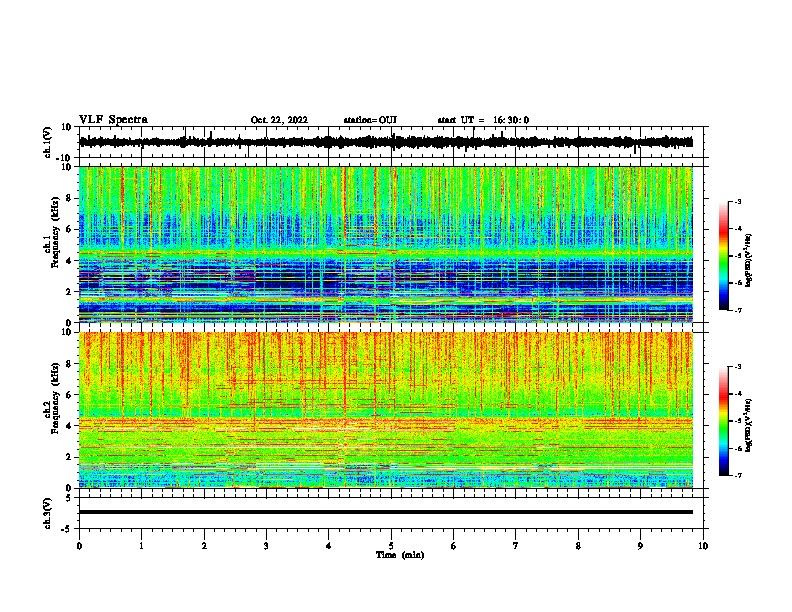Click the ch.2 spectrogram plot
The width and height of the screenshot is (792, 612).
[386, 410]
